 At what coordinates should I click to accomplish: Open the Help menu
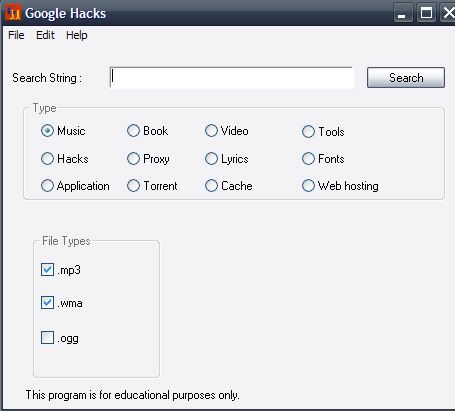point(77,35)
